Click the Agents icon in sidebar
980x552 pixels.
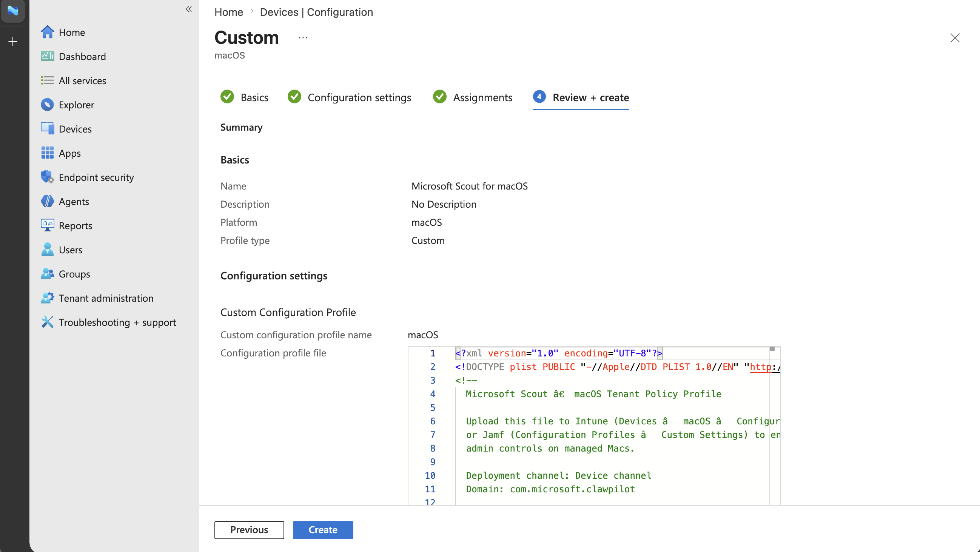click(47, 201)
